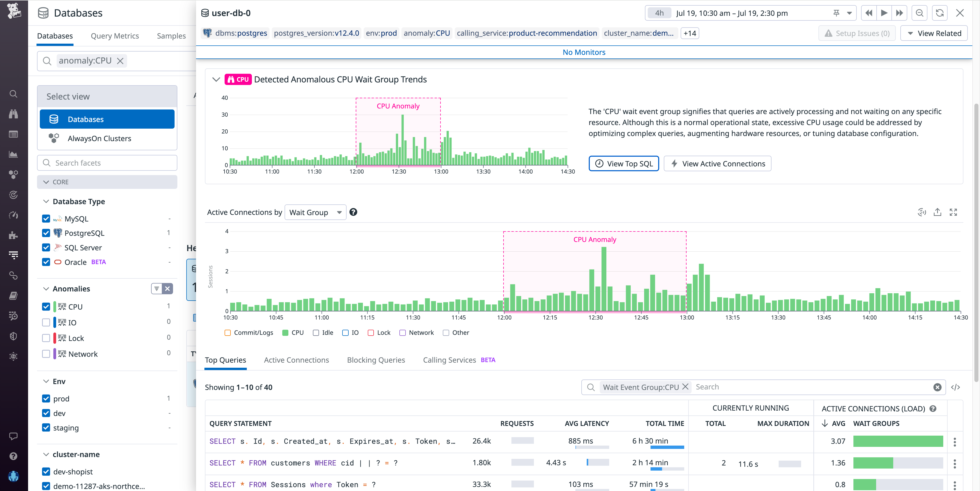Image resolution: width=980 pixels, height=491 pixels.
Task: Open the Wait Group dropdown
Action: point(315,212)
